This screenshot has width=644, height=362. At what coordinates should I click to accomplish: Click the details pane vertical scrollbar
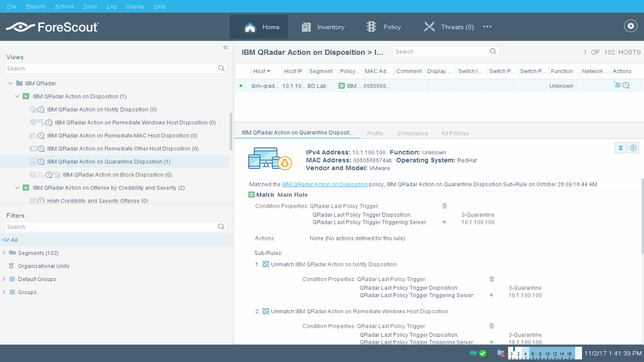641,216
